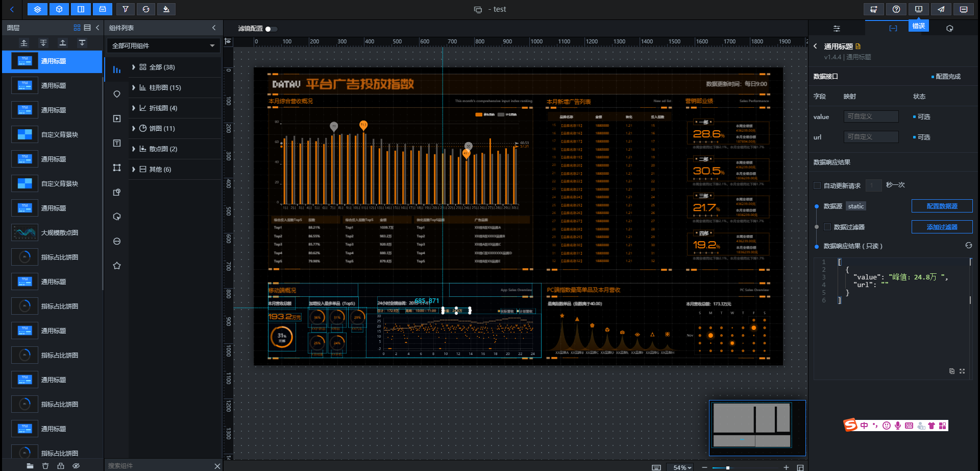Image resolution: width=980 pixels, height=471 pixels.
Task: Go back from 通用标题 component panel
Action: tap(815, 46)
